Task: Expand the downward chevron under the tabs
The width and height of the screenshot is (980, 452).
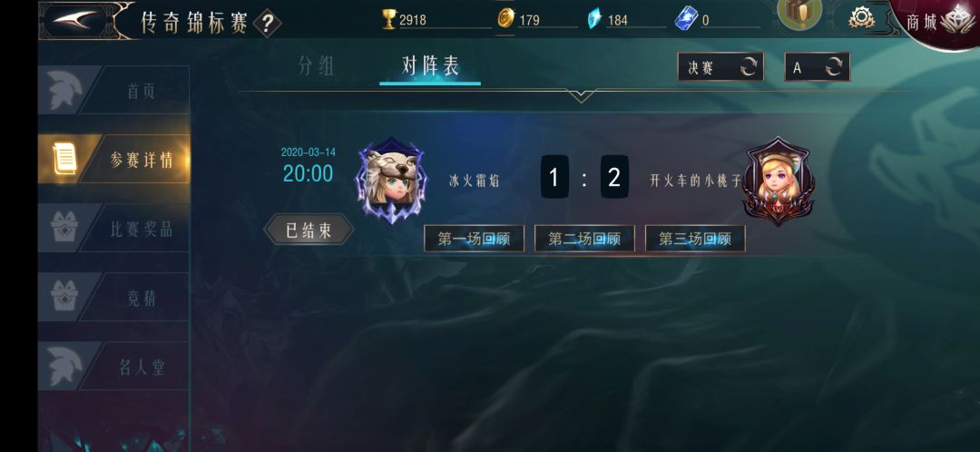Action: point(582,95)
